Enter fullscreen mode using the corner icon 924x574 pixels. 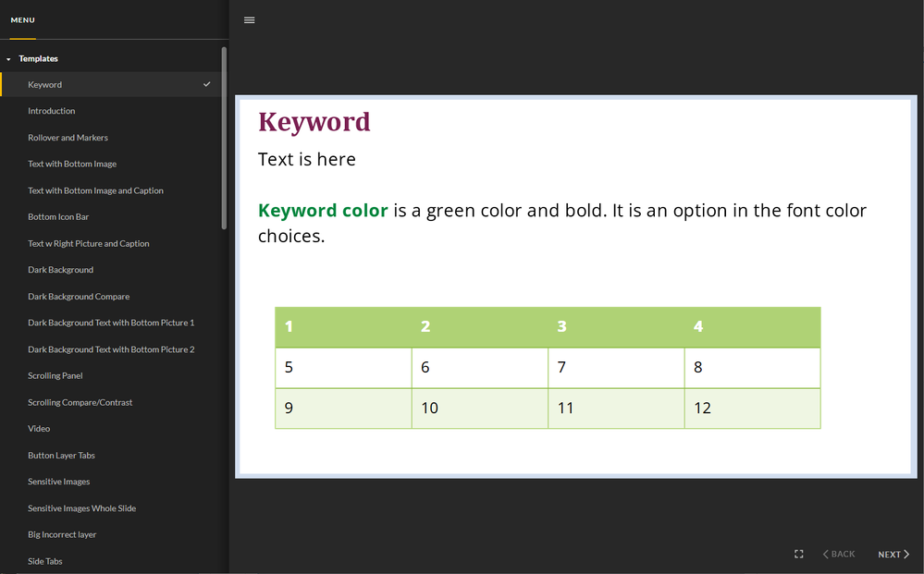pos(799,554)
